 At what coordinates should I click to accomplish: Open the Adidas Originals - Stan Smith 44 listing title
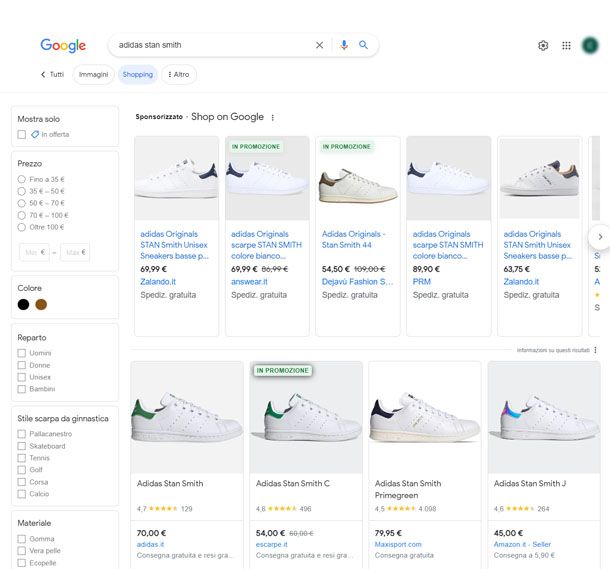tap(354, 240)
